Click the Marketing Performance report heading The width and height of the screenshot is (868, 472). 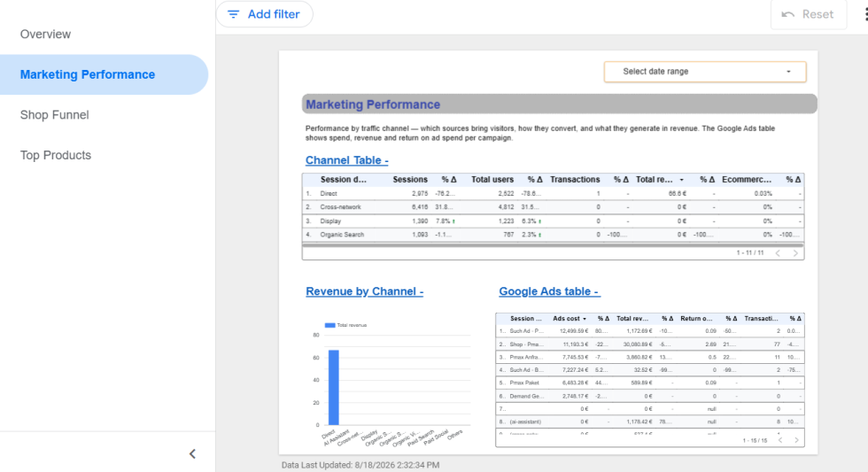click(x=373, y=104)
